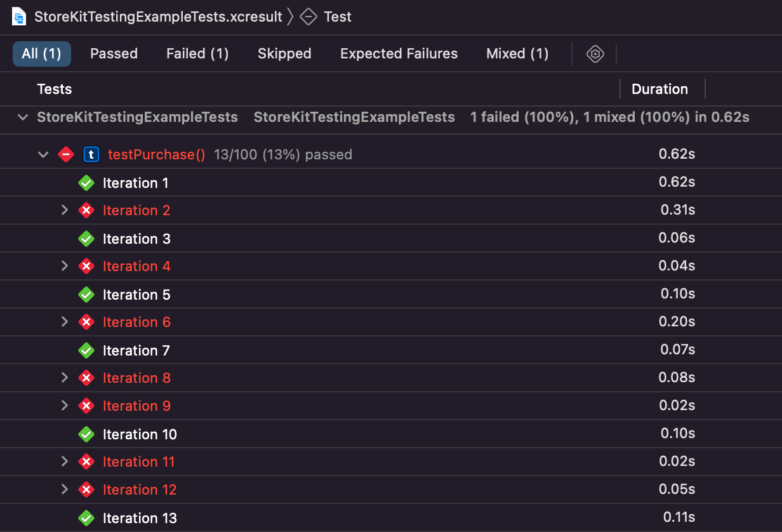Select the Iteration 10 row
Image resolution: width=782 pixels, height=532 pixels.
click(x=391, y=434)
